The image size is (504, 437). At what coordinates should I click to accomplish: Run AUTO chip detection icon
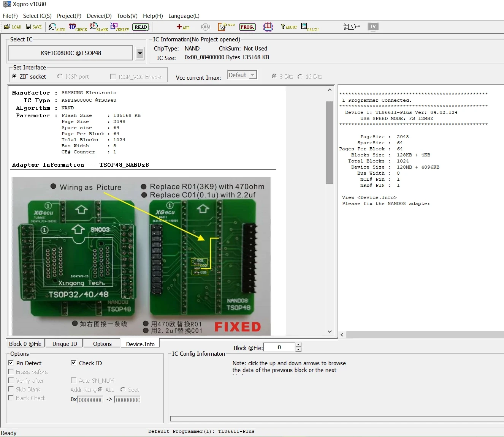click(x=57, y=27)
